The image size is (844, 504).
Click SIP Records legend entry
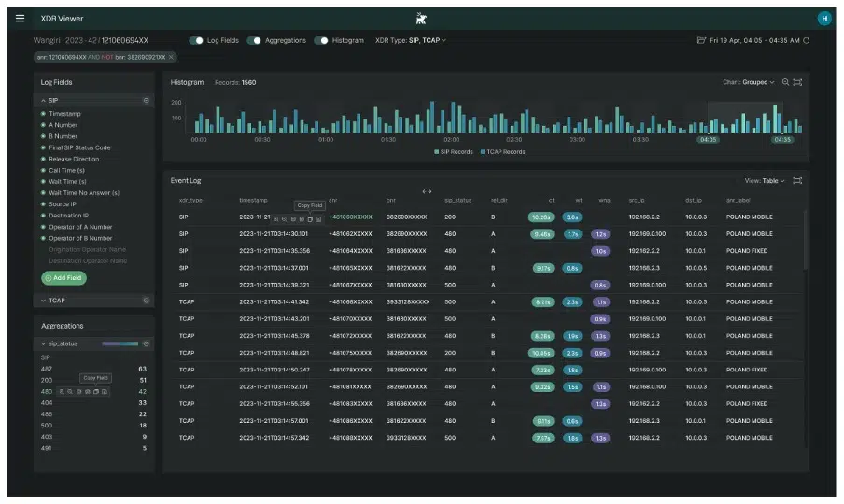click(453, 152)
